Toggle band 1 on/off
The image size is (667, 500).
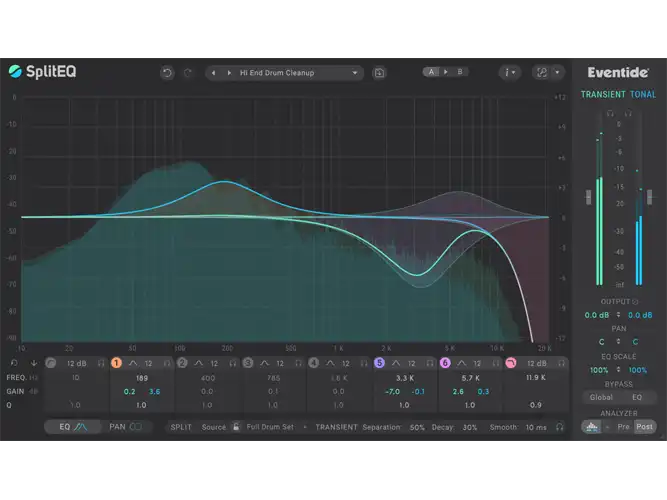[x=116, y=363]
